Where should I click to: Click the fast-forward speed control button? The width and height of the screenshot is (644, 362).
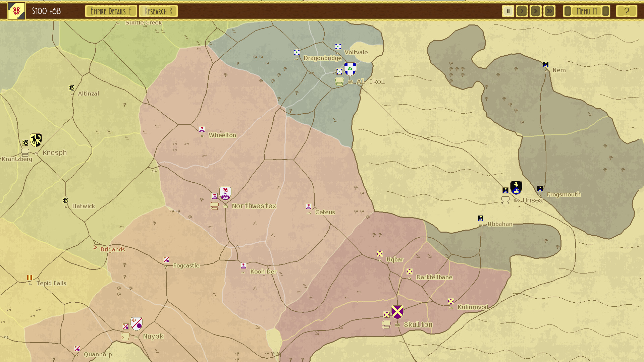(x=535, y=11)
